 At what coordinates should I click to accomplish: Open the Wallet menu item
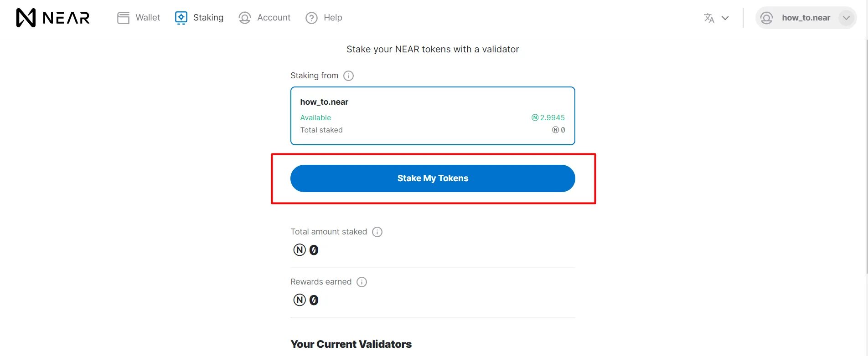click(139, 18)
